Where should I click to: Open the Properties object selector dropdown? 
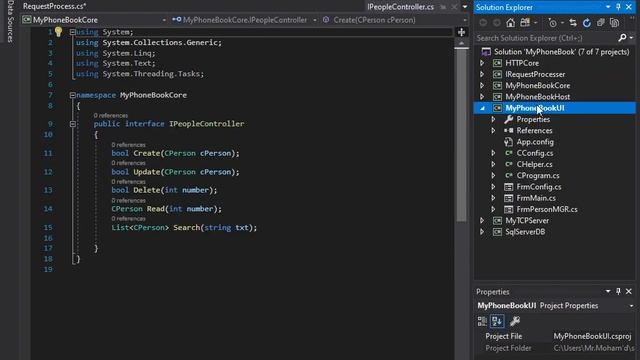[631, 306]
